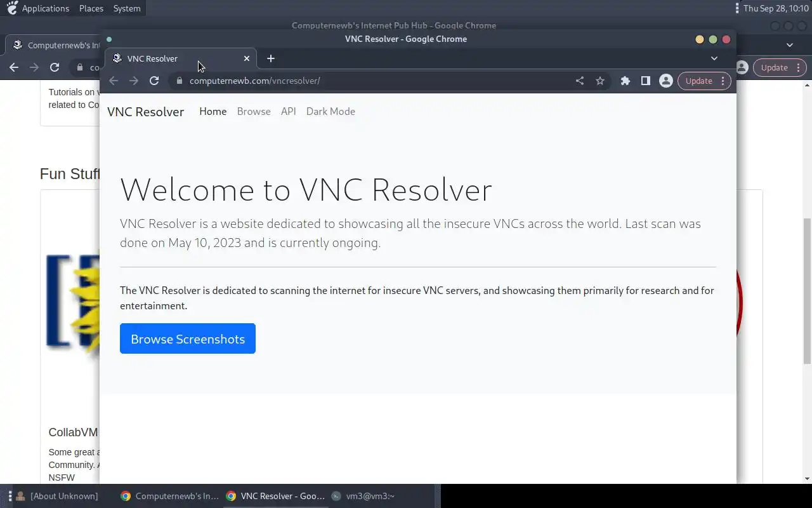Open profile avatar in background Chrome window

(x=742, y=67)
